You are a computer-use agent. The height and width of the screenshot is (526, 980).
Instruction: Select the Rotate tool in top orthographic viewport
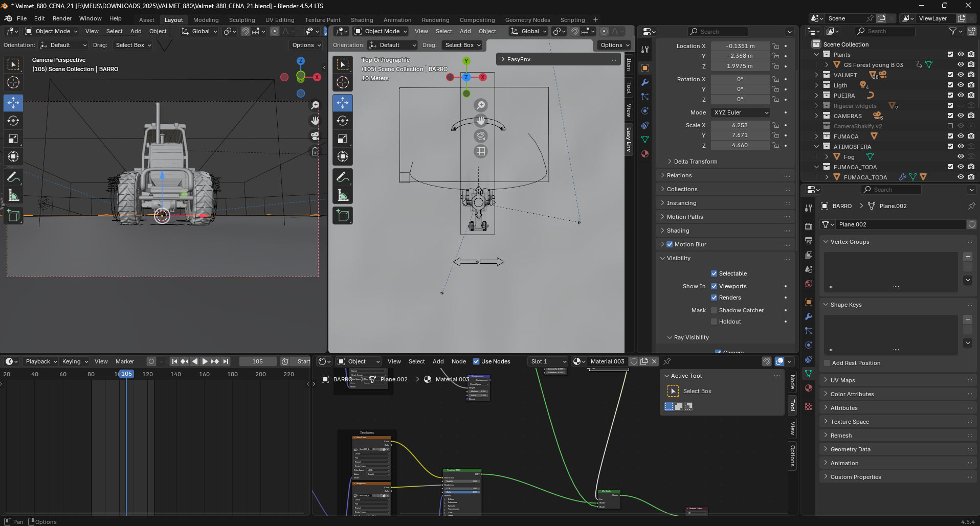point(343,121)
